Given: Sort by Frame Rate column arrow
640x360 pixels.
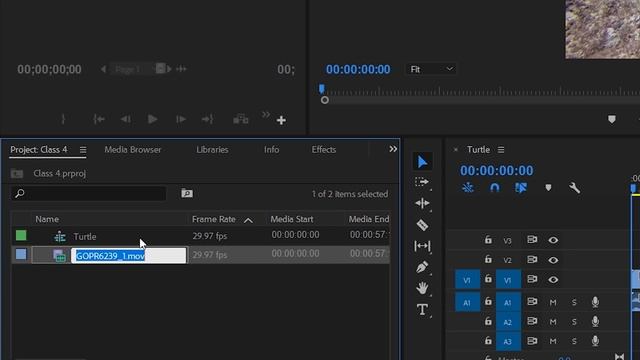Looking at the screenshot, I should (x=248, y=220).
